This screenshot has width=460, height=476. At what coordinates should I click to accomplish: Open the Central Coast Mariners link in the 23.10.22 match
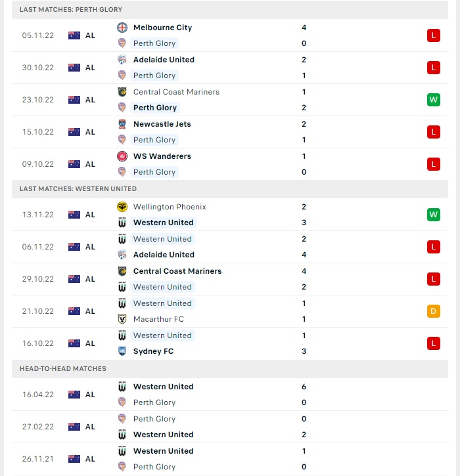pos(176,92)
